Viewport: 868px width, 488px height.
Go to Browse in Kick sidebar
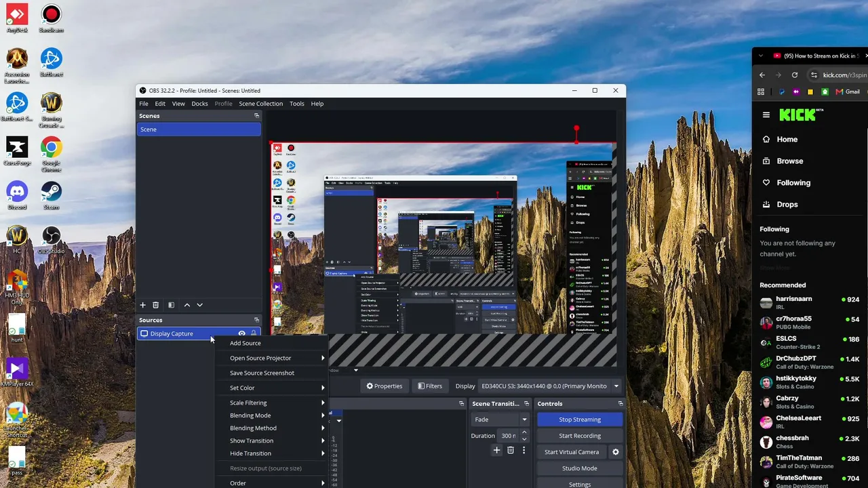[x=789, y=161]
